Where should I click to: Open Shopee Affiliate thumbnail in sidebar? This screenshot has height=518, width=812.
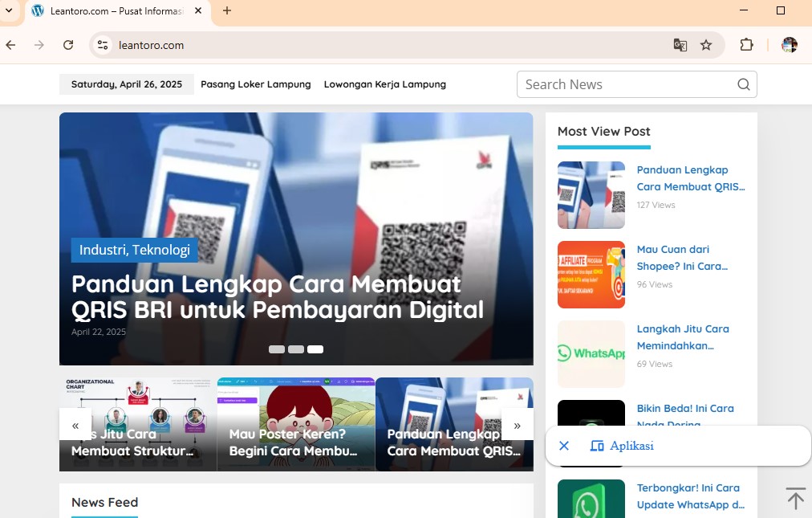point(591,275)
